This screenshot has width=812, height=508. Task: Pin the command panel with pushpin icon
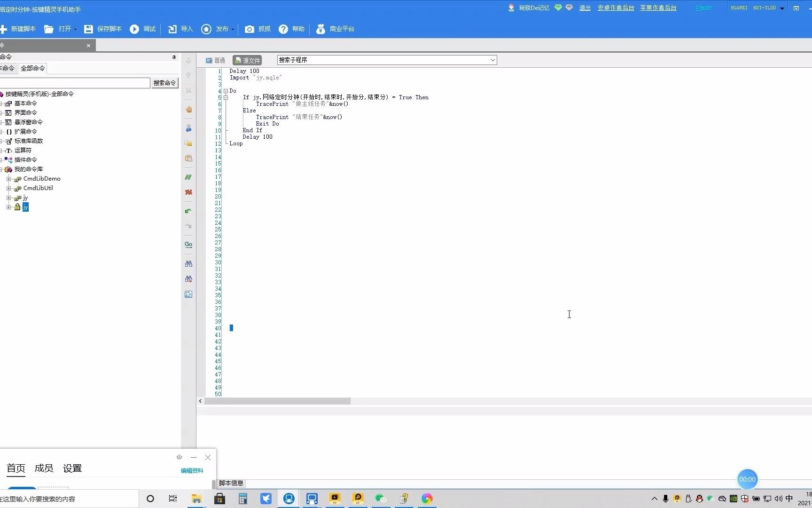pyautogui.click(x=174, y=57)
